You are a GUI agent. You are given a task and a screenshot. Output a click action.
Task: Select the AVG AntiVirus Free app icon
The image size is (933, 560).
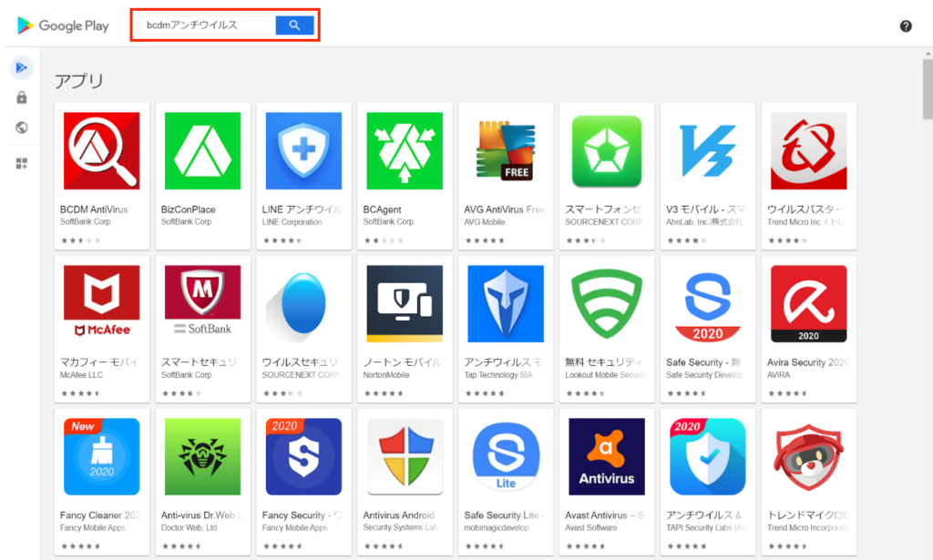pos(506,150)
